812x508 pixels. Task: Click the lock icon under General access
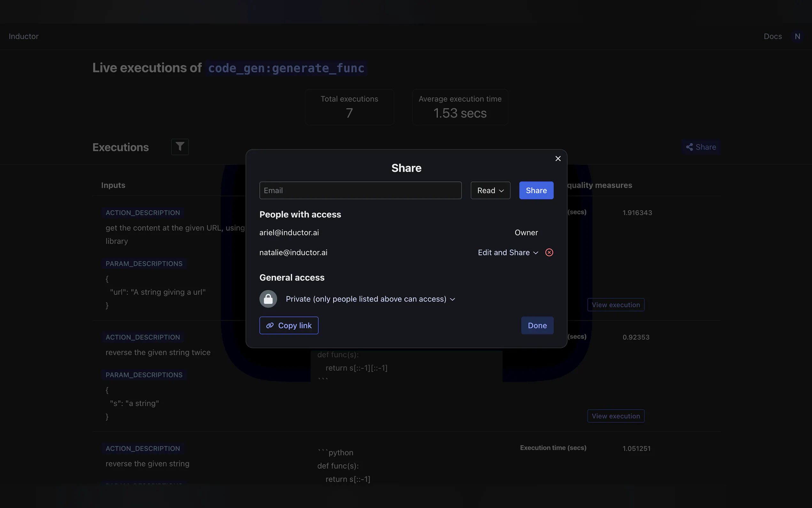(268, 299)
